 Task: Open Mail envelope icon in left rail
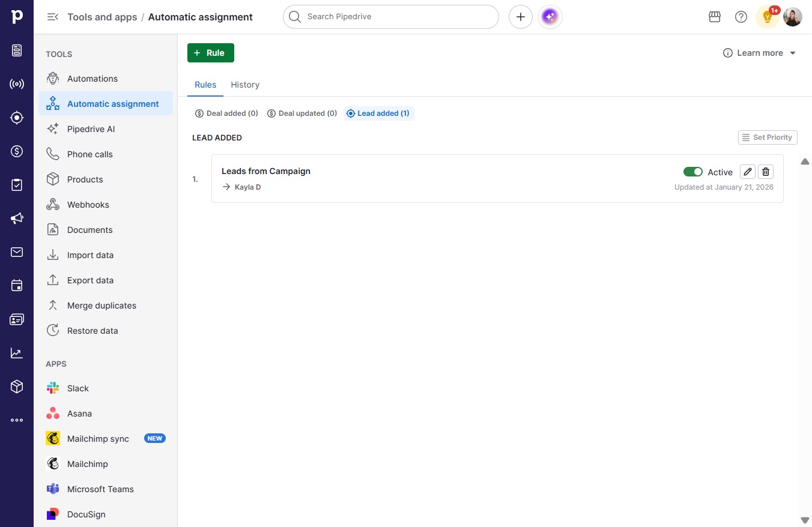[17, 252]
